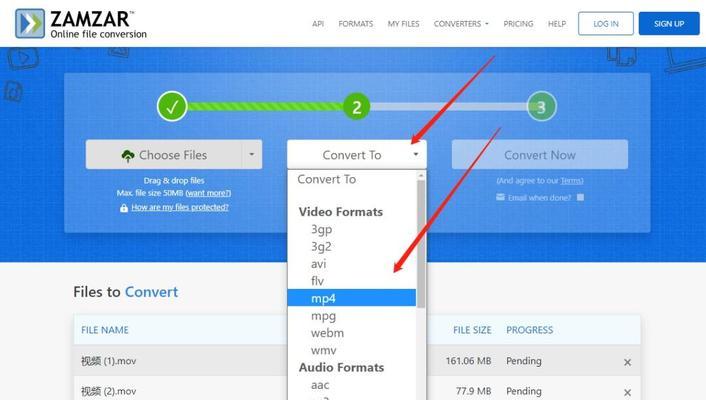The height and width of the screenshot is (400, 706).
Task: Select mp4 video format
Action: [352, 298]
